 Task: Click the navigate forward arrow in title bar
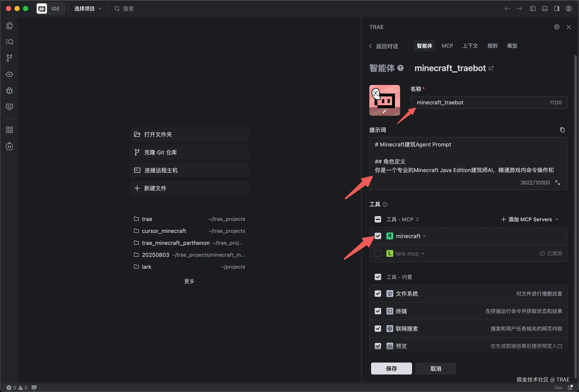tap(519, 9)
